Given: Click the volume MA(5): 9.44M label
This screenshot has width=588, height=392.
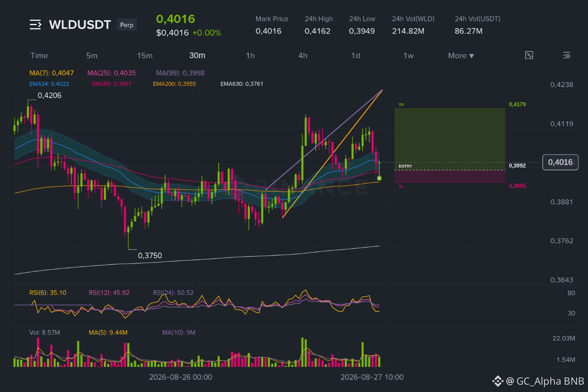Looking at the screenshot, I should 108,333.
